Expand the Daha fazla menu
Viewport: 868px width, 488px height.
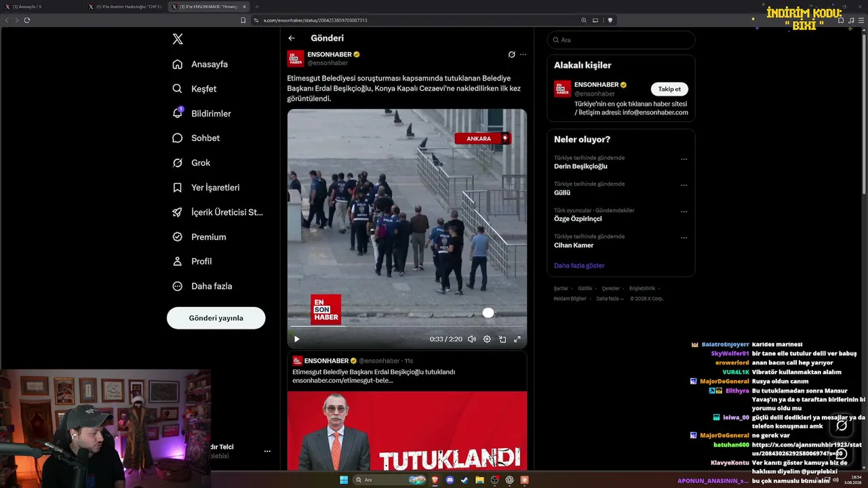[203, 286]
